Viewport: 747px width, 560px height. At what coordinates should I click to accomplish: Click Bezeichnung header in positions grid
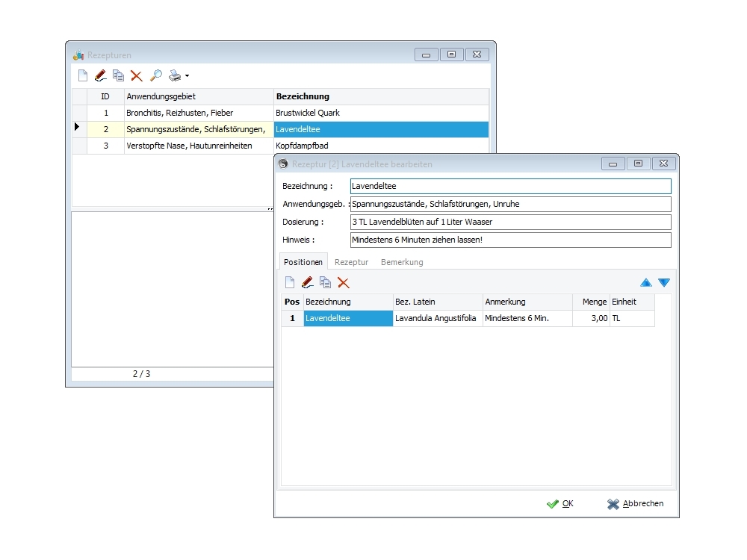(348, 302)
